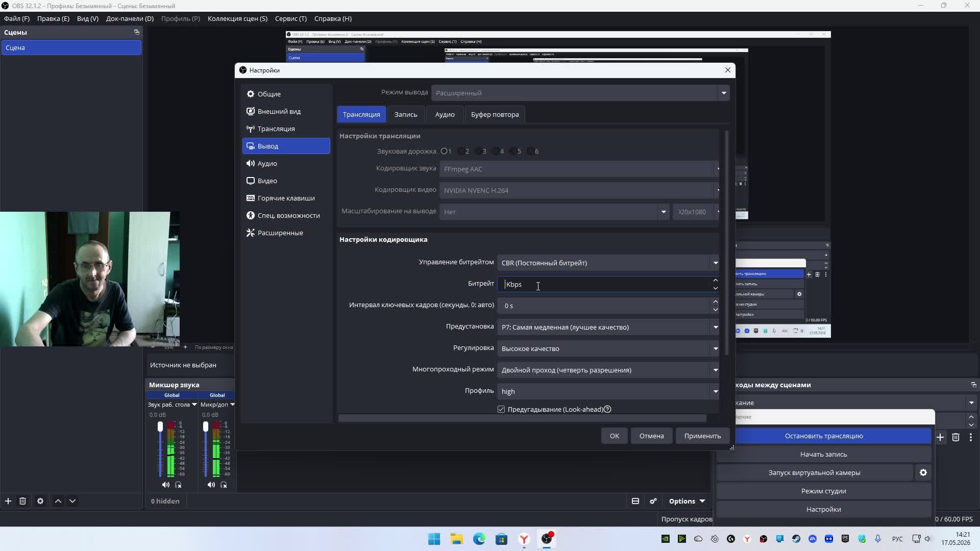Select audio track 5 radio button

tap(513, 151)
